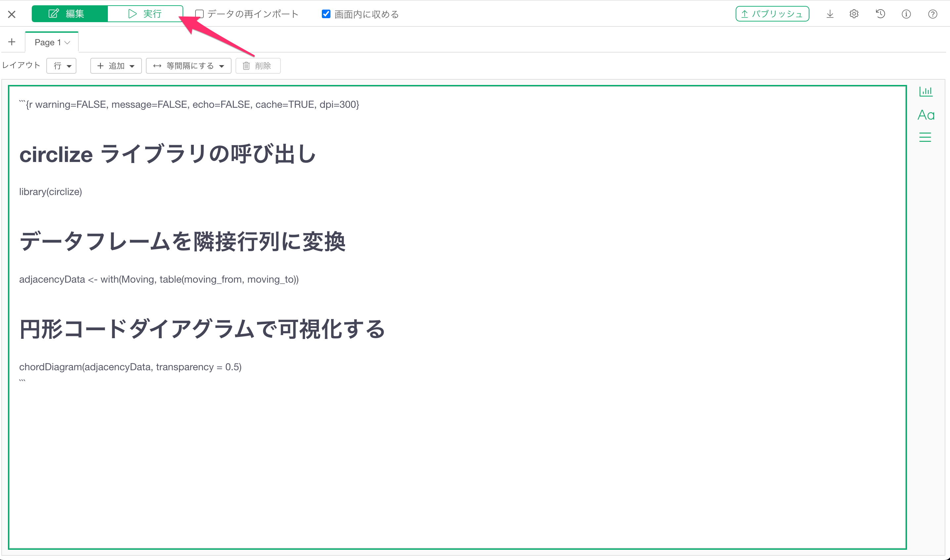
Task: Open the 行 layout dropdown
Action: click(62, 66)
